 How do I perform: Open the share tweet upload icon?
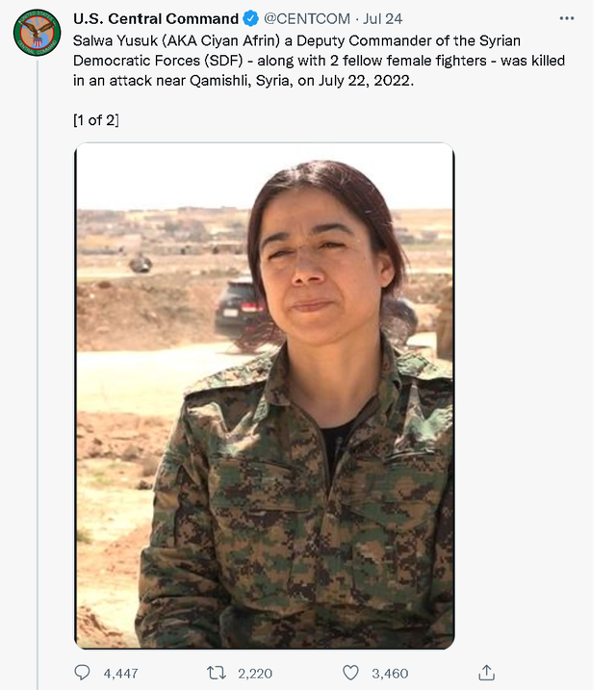pos(487,673)
